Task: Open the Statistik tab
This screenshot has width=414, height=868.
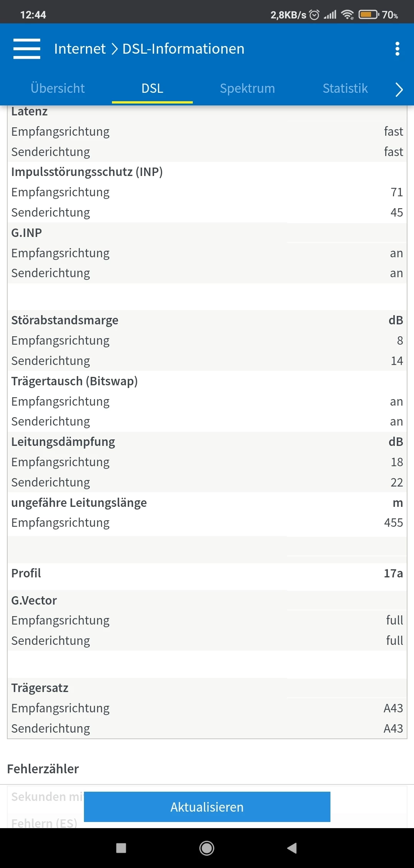Action: click(x=345, y=89)
